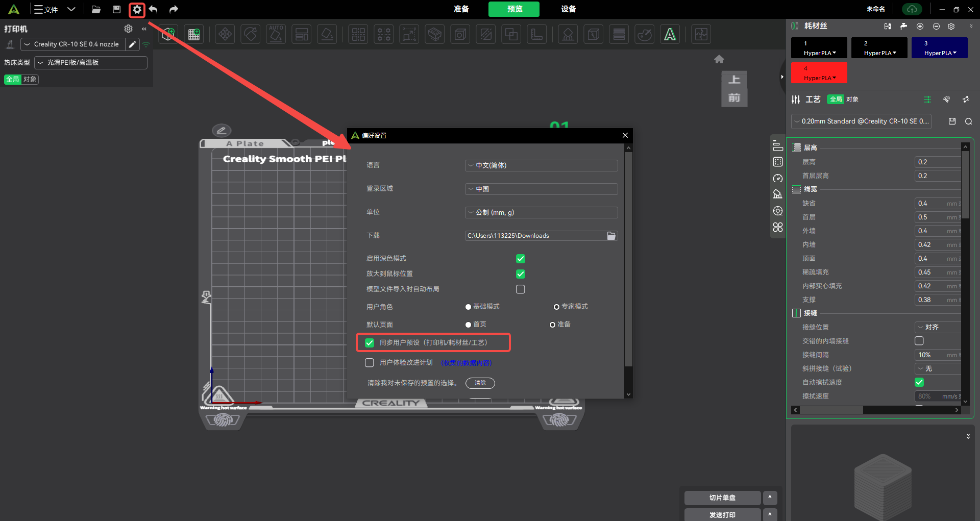Click the home view icon

pos(719,59)
